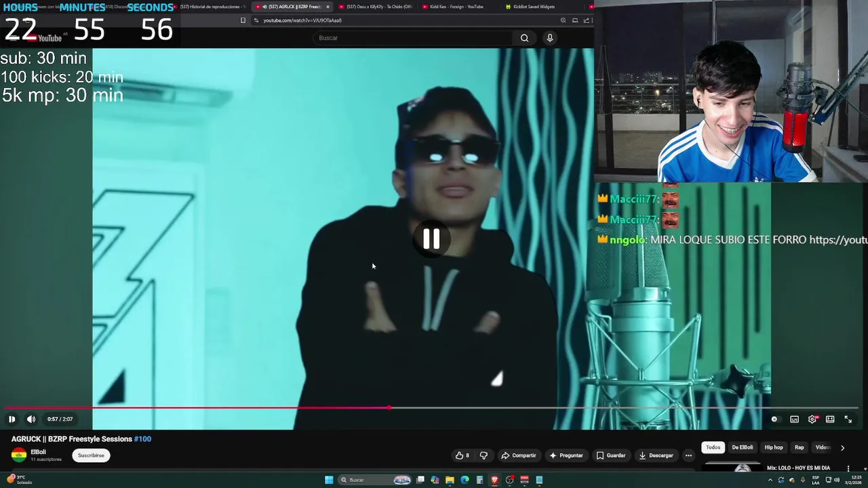Click Descargar download button

click(656, 455)
